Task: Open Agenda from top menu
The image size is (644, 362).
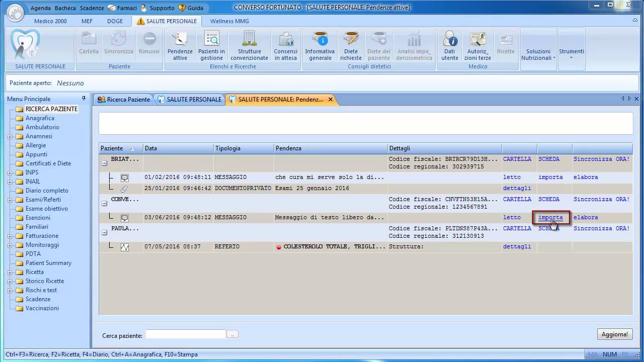Action: pyautogui.click(x=40, y=8)
